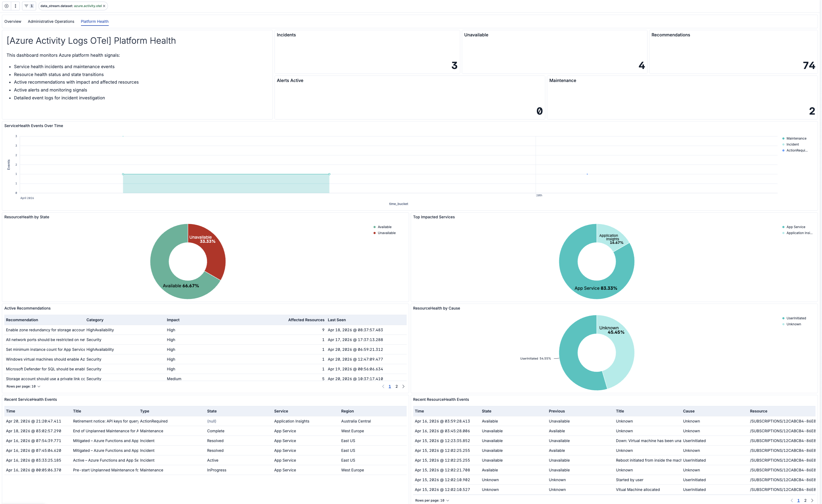Click the filter icon showing count 1
Image resolution: width=822 pixels, height=504 pixels.
29,6
